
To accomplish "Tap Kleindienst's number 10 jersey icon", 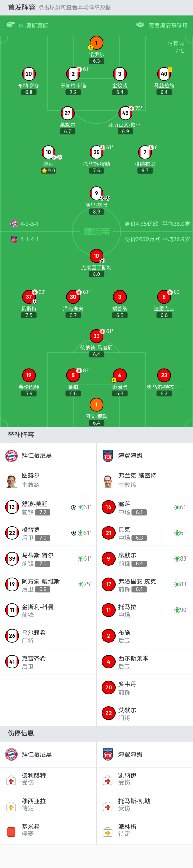I will pos(96,256).
